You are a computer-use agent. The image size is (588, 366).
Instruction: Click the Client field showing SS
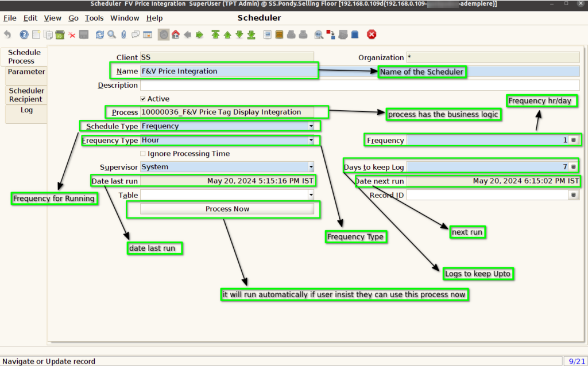[227, 57]
